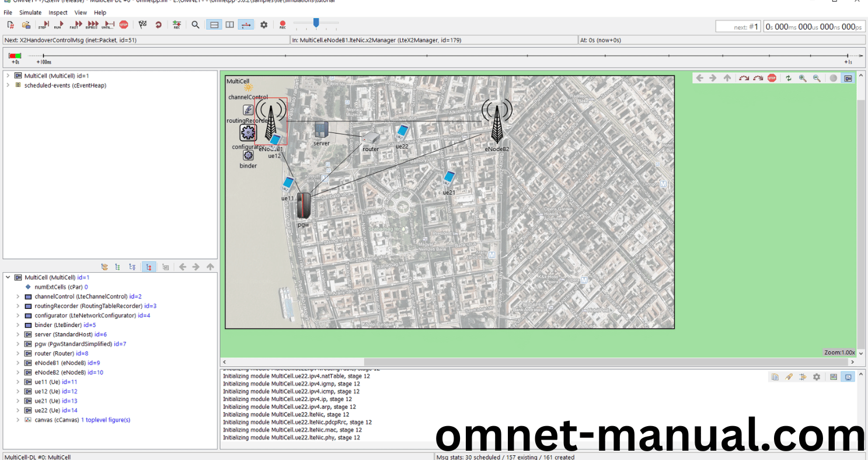Toggle horizontal split layout view
This screenshot has width=868, height=460.
pos(214,25)
